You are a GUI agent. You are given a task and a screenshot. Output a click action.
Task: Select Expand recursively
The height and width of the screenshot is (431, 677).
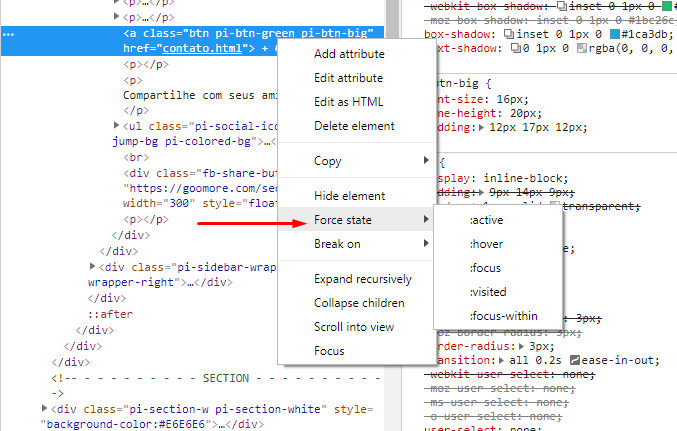[x=357, y=279]
